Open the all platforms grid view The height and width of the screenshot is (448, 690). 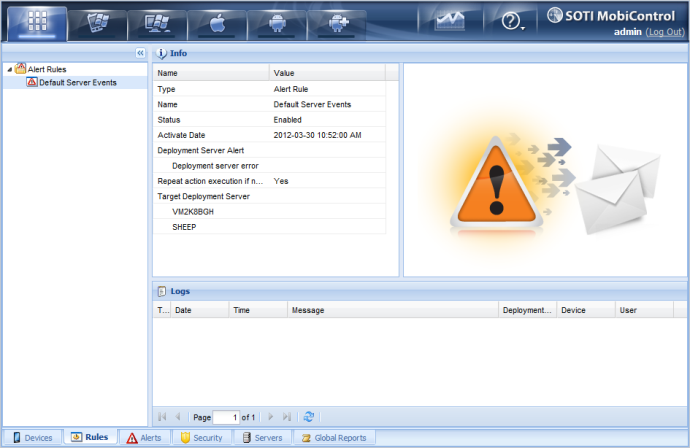(x=37, y=23)
